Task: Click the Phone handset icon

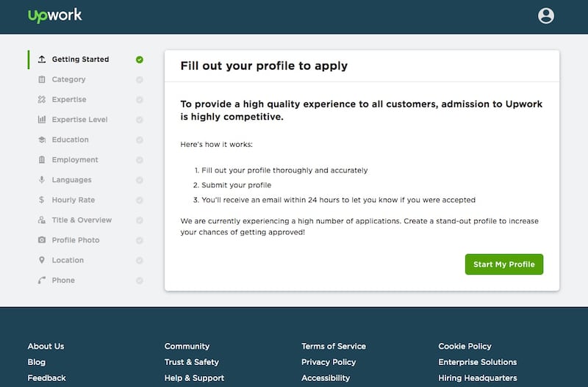Action: pos(42,281)
